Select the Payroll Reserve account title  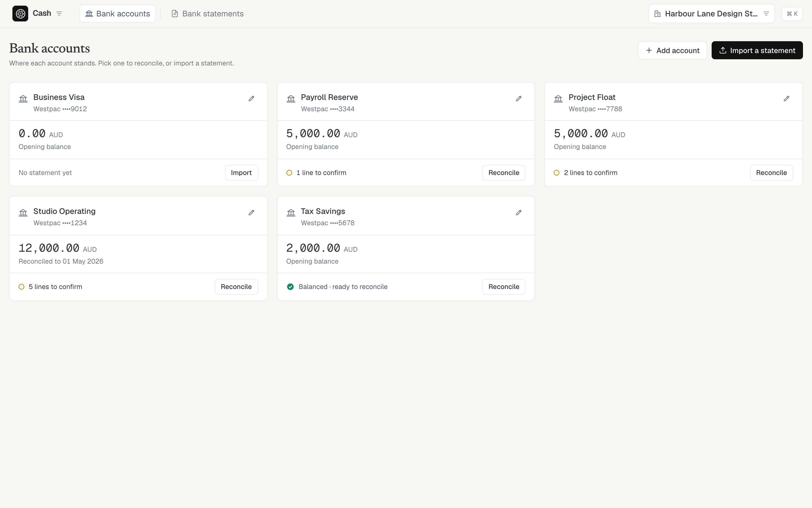pos(330,97)
